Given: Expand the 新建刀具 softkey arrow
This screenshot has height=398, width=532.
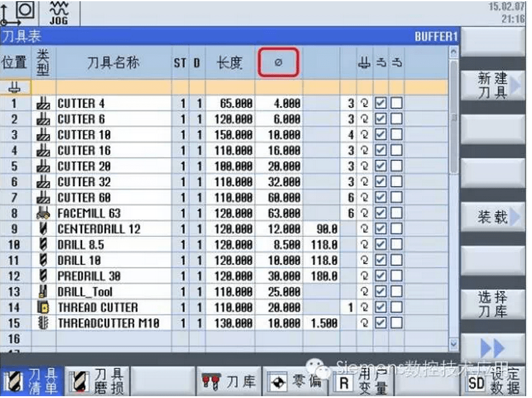Looking at the screenshot, I should click(516, 86).
